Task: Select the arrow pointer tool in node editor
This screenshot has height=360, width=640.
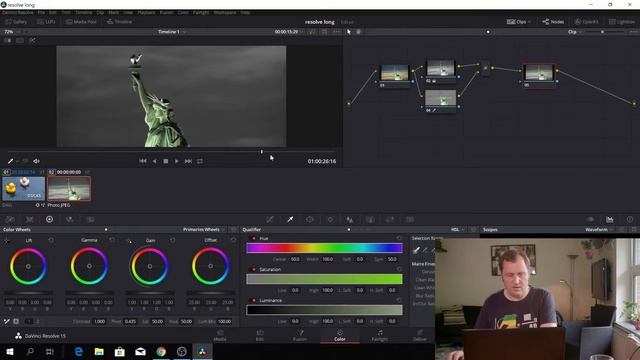Action: (x=349, y=32)
